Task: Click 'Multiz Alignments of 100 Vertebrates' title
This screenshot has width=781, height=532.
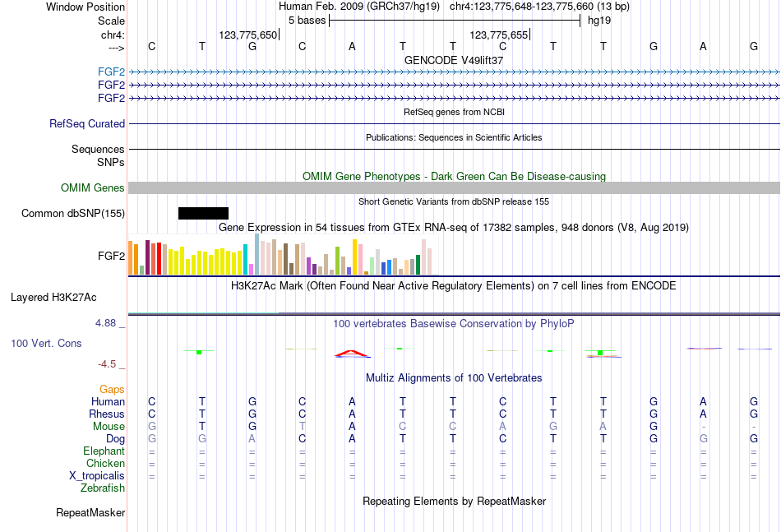Action: point(454,378)
